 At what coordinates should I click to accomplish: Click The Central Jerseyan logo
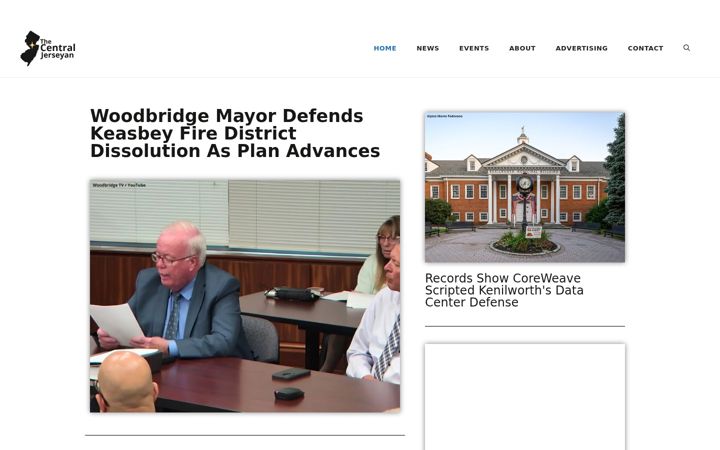pyautogui.click(x=48, y=48)
